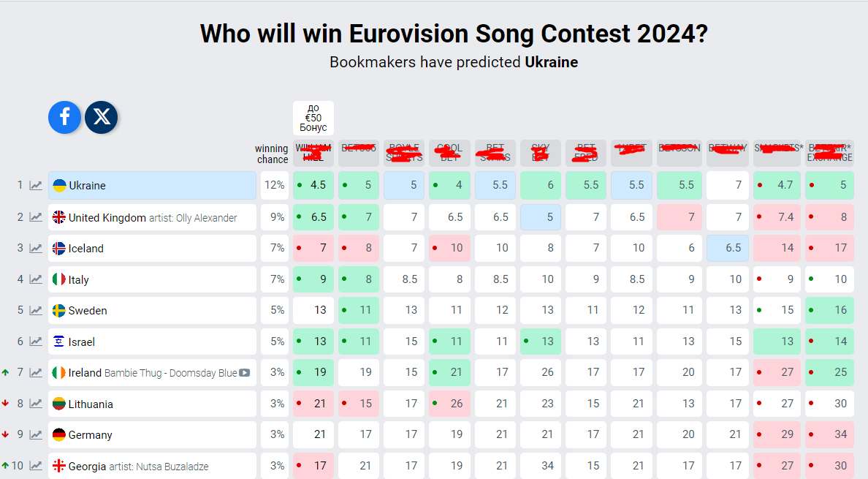The image size is (868, 479).
Task: Share the page on X
Action: coord(102,117)
